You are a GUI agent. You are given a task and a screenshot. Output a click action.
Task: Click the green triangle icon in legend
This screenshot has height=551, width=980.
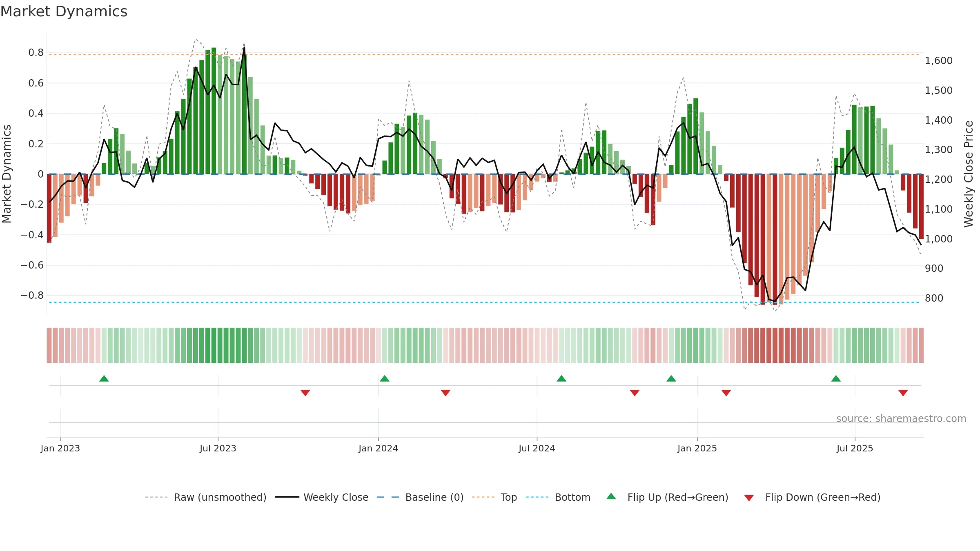[x=611, y=496]
